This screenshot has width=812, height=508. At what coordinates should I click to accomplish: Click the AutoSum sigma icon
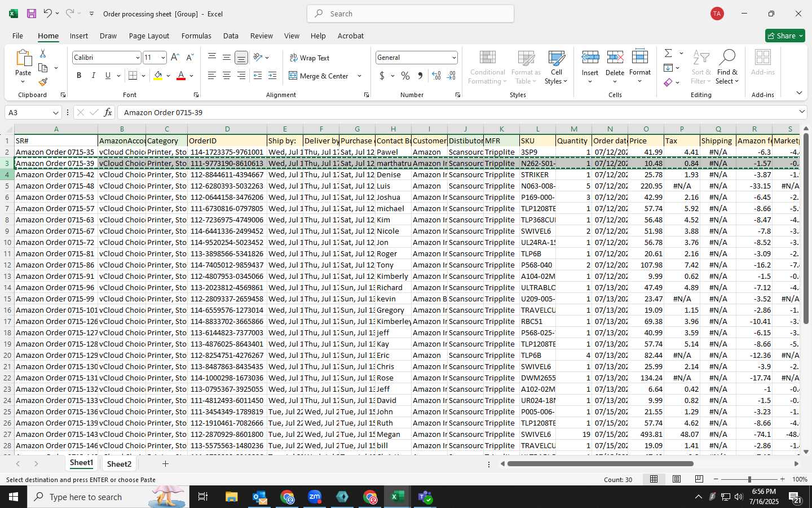pyautogui.click(x=668, y=53)
